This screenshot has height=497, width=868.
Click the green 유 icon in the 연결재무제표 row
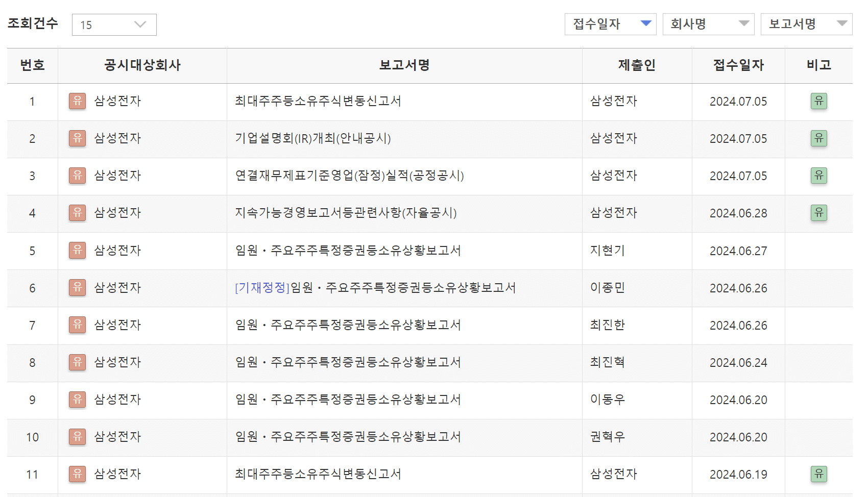[819, 176]
